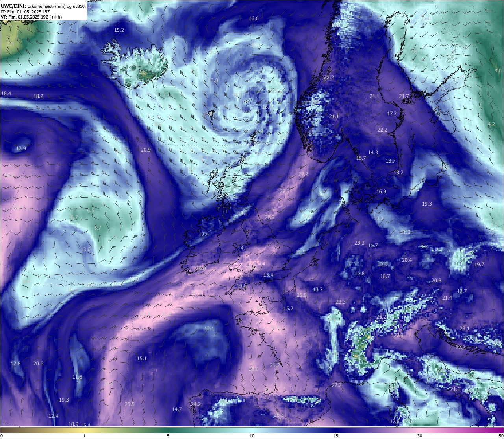
Task: Select the 4.2 value on the map
Action: pyautogui.click(x=491, y=124)
